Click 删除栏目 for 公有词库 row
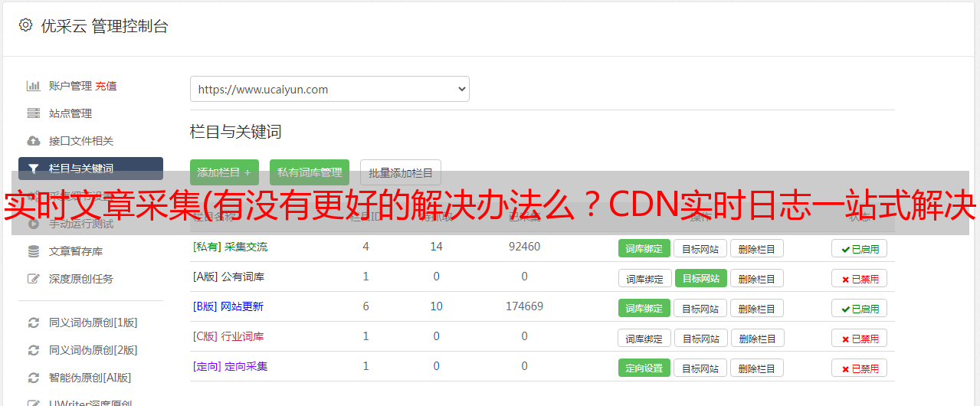980x406 pixels. [x=757, y=278]
